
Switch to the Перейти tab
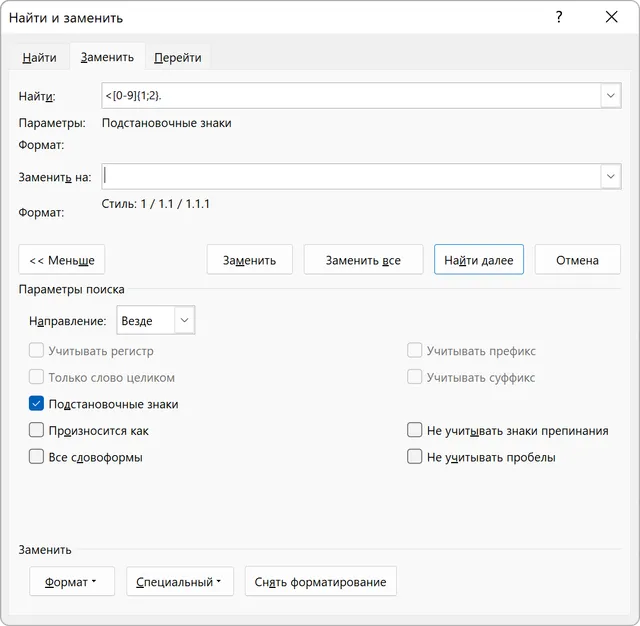pyautogui.click(x=178, y=57)
